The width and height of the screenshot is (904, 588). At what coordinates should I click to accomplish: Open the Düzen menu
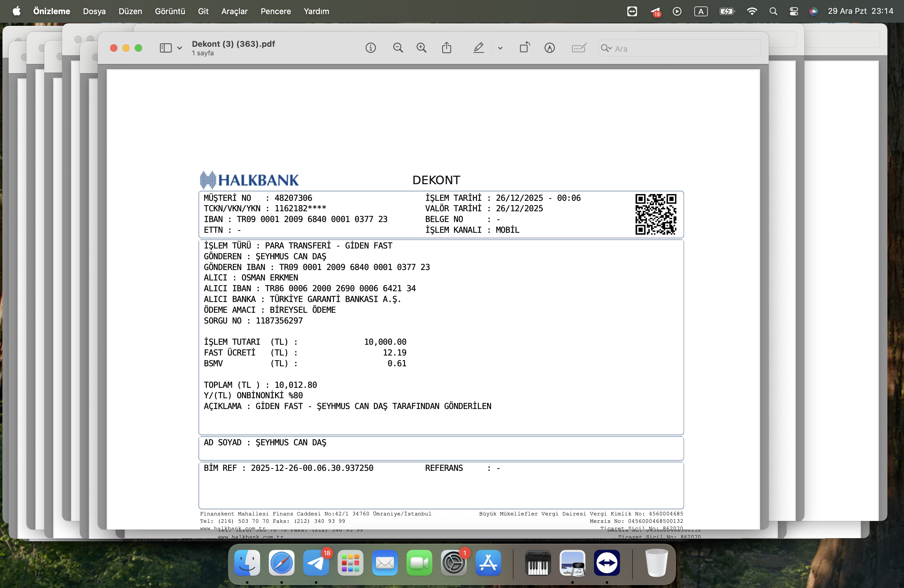coord(130,11)
